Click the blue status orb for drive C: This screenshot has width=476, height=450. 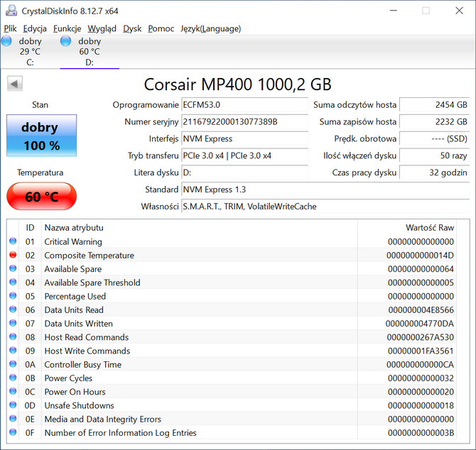[6, 41]
